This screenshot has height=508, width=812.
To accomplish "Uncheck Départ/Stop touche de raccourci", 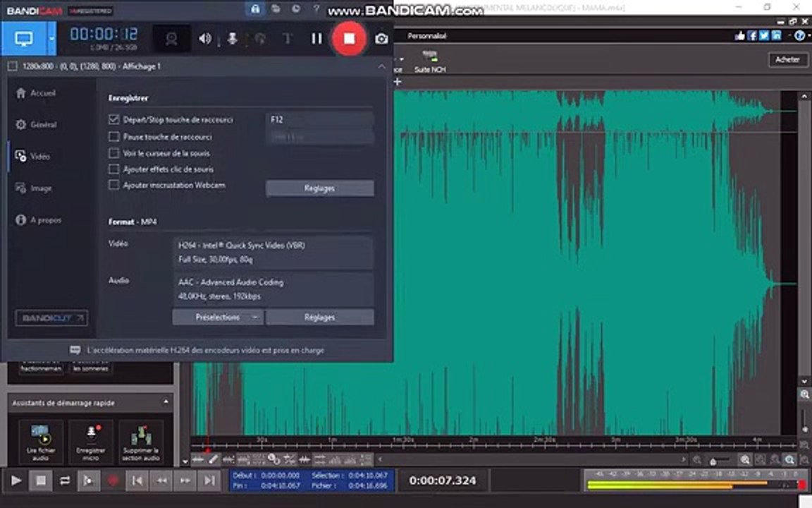I will [x=114, y=120].
